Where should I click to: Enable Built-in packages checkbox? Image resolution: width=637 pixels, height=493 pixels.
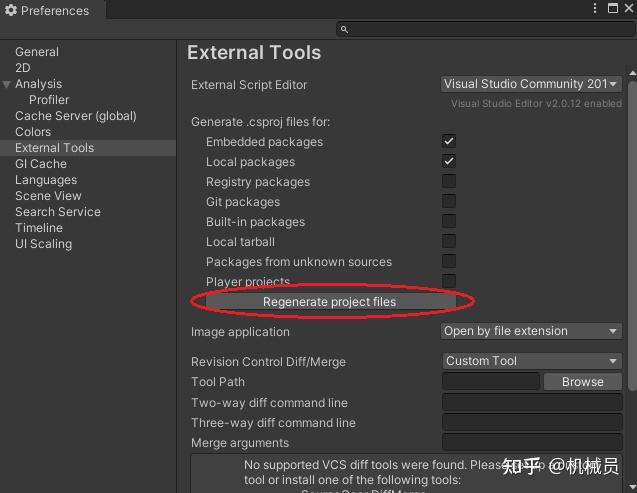(x=449, y=221)
